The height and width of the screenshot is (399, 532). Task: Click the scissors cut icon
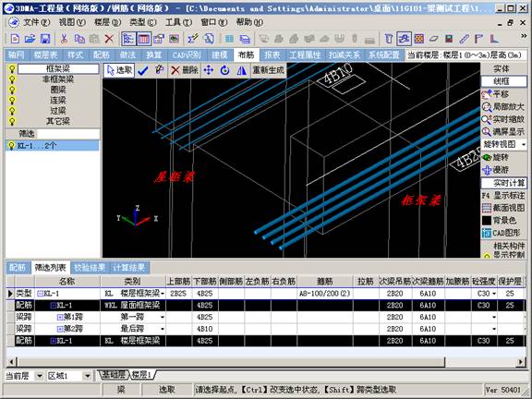pos(64,39)
